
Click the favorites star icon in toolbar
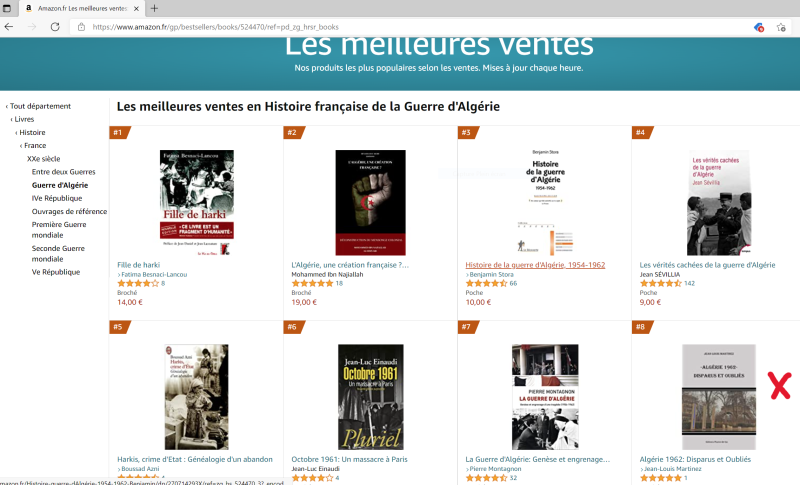(x=781, y=27)
